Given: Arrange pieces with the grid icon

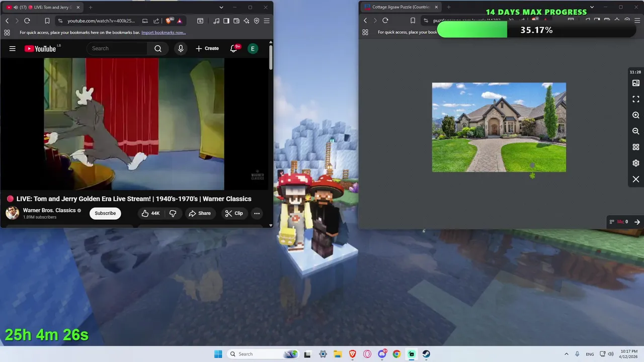Looking at the screenshot, I should tap(636, 147).
